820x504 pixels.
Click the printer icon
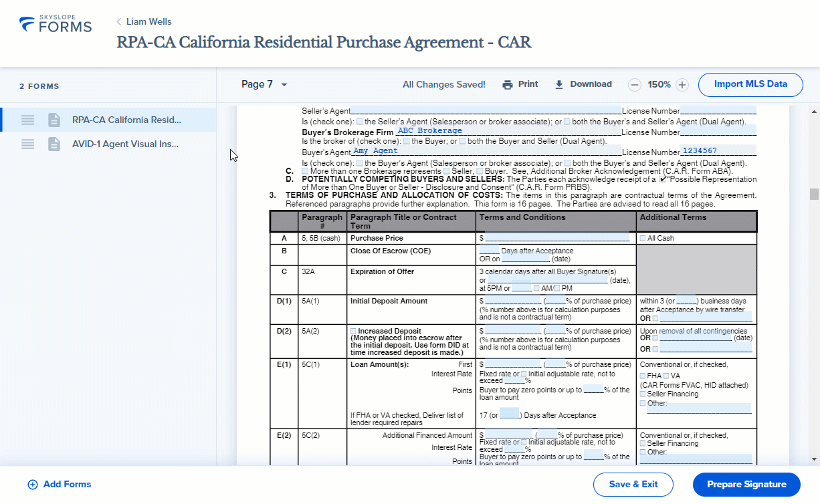[x=508, y=84]
